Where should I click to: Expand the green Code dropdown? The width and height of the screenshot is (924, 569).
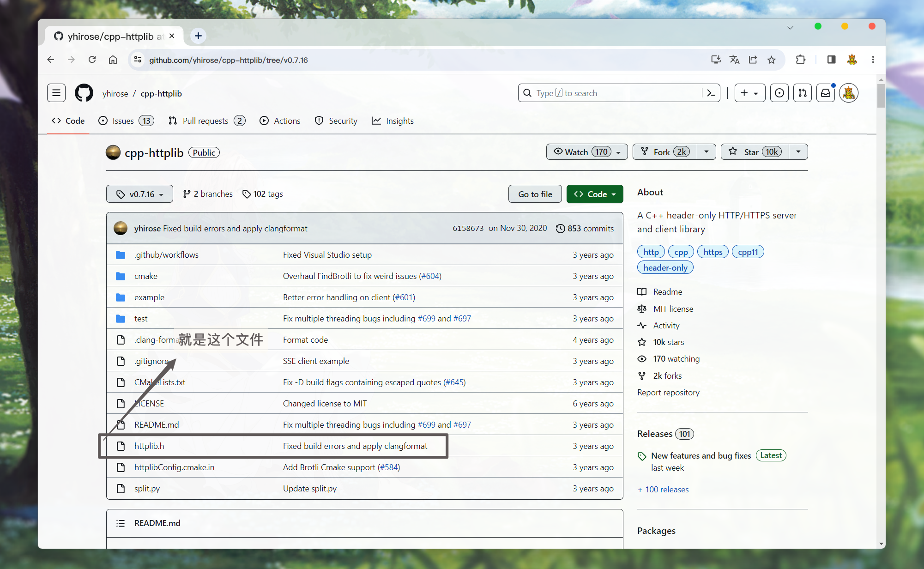(x=594, y=194)
